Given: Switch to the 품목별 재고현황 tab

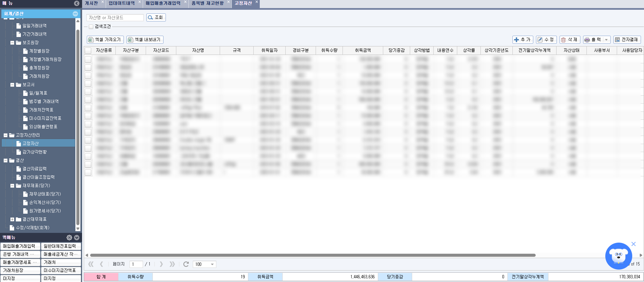Looking at the screenshot, I should point(208,3).
